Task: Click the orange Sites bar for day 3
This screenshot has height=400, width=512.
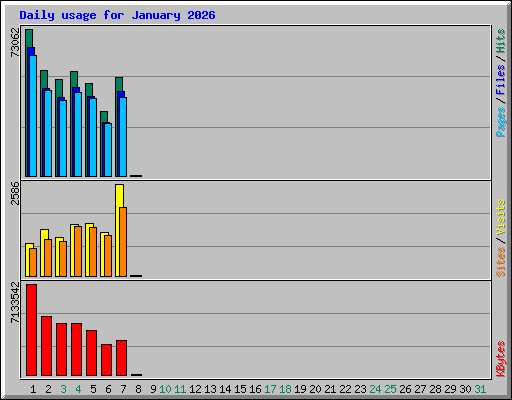Action: point(63,259)
